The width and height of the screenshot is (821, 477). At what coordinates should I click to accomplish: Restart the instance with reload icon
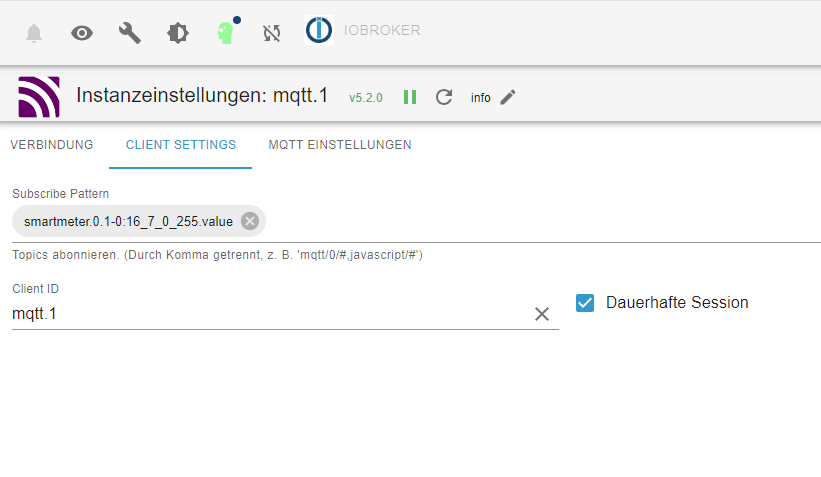point(444,97)
